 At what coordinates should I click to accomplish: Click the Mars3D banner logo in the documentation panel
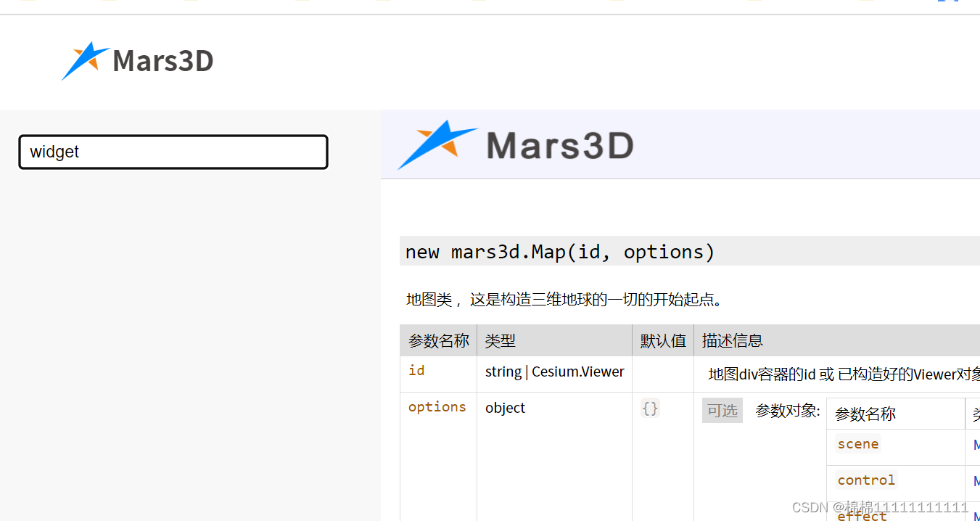pos(516,145)
